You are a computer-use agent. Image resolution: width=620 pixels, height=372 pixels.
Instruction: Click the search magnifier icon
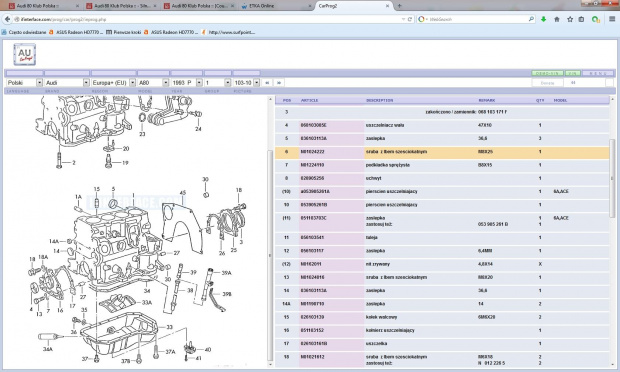(x=531, y=19)
